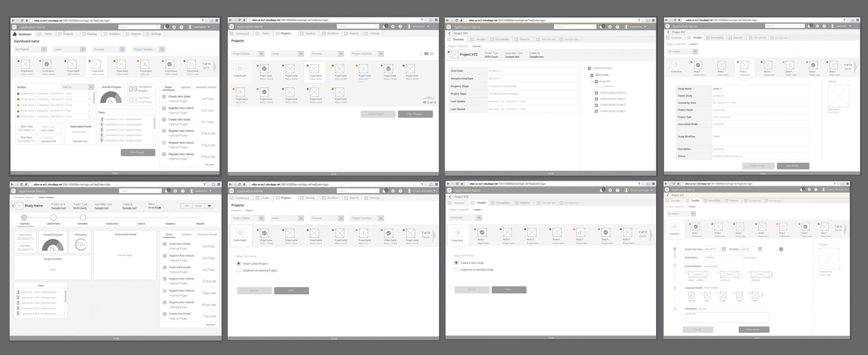Switch Projects to list view icon
Screen dimensions: 868x355
point(431,54)
